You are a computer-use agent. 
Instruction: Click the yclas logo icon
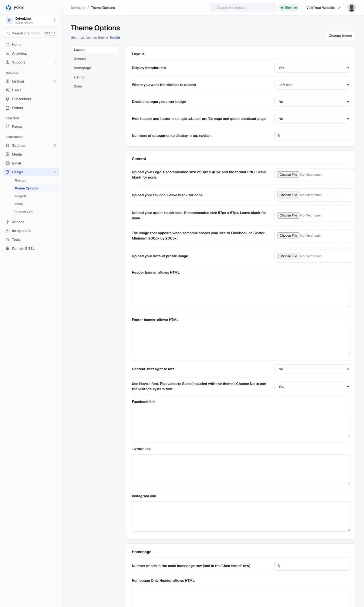tap(8, 7)
